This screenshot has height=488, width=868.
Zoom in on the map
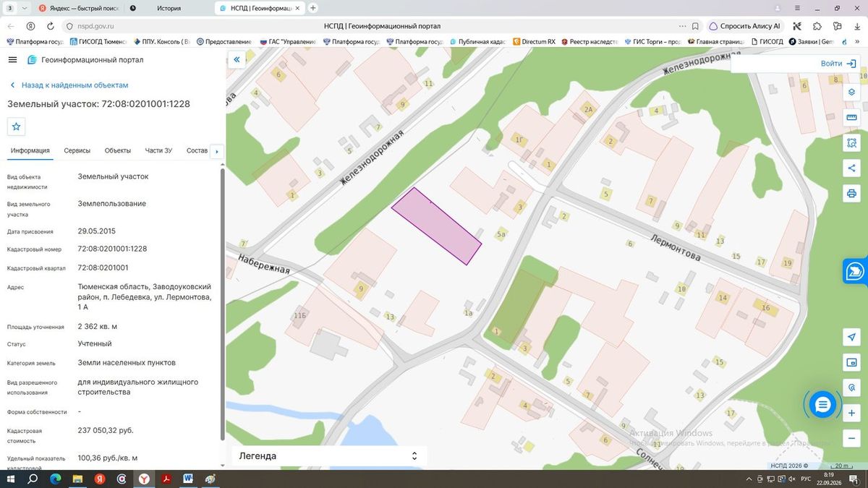(851, 413)
